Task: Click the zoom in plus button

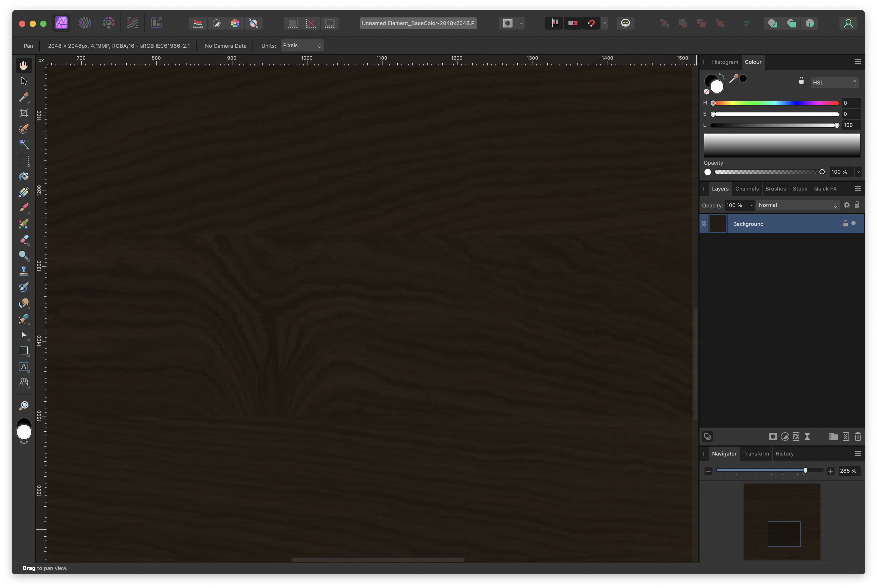Action: (x=830, y=471)
